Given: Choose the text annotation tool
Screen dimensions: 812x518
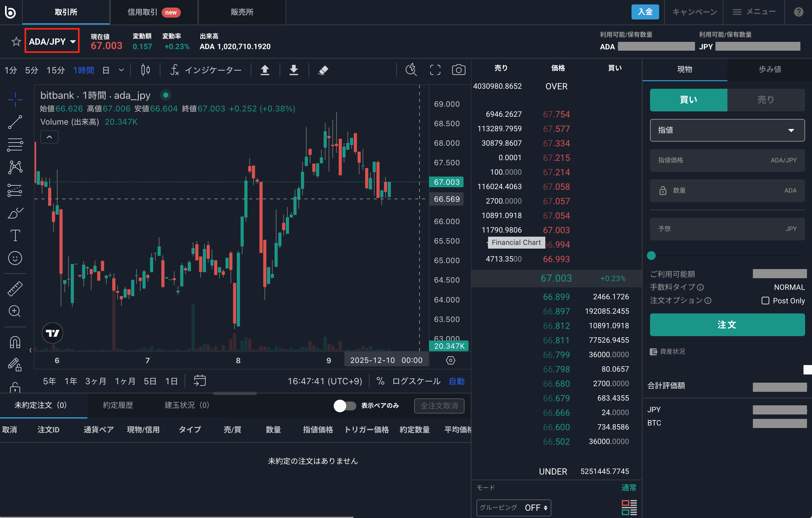Looking at the screenshot, I should click(x=15, y=235).
